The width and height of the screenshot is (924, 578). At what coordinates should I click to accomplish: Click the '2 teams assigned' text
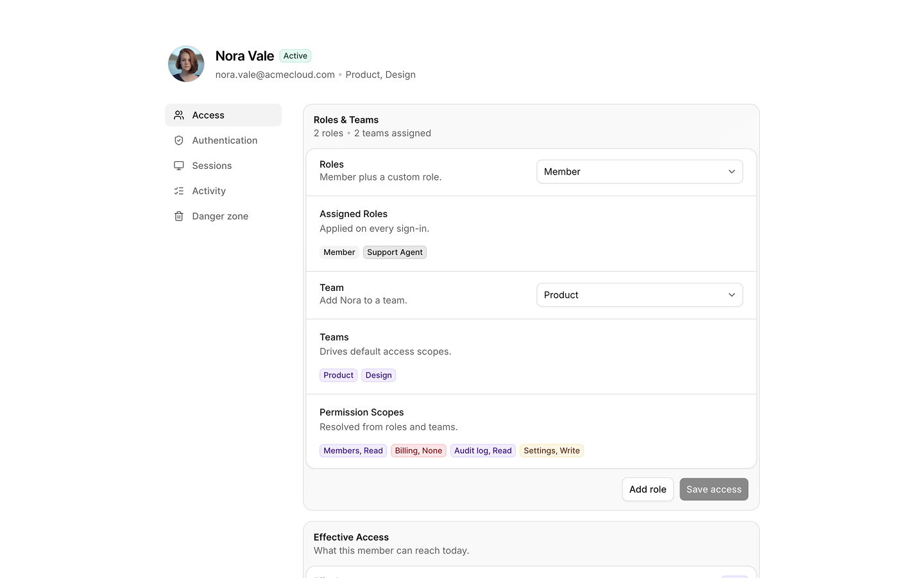393,134
